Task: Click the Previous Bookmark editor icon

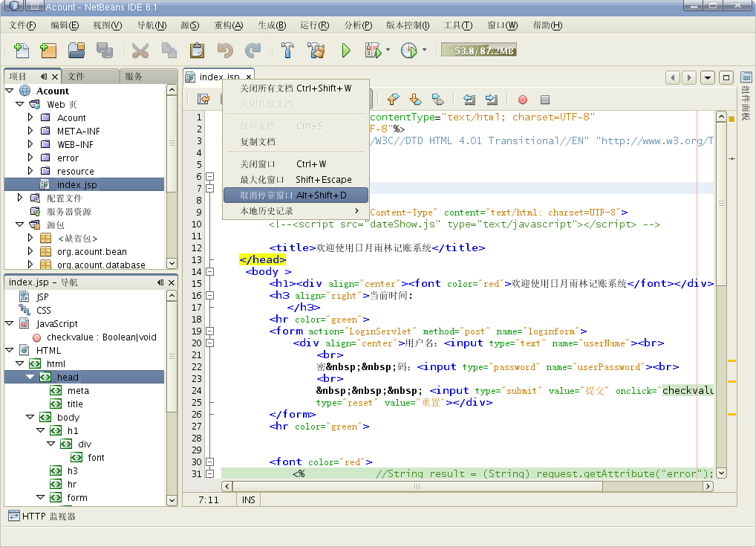Action: [x=393, y=100]
